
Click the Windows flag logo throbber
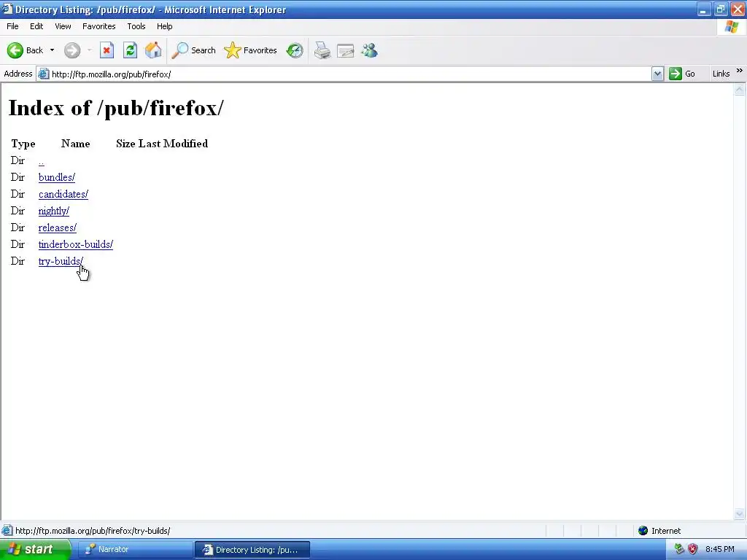click(x=732, y=27)
